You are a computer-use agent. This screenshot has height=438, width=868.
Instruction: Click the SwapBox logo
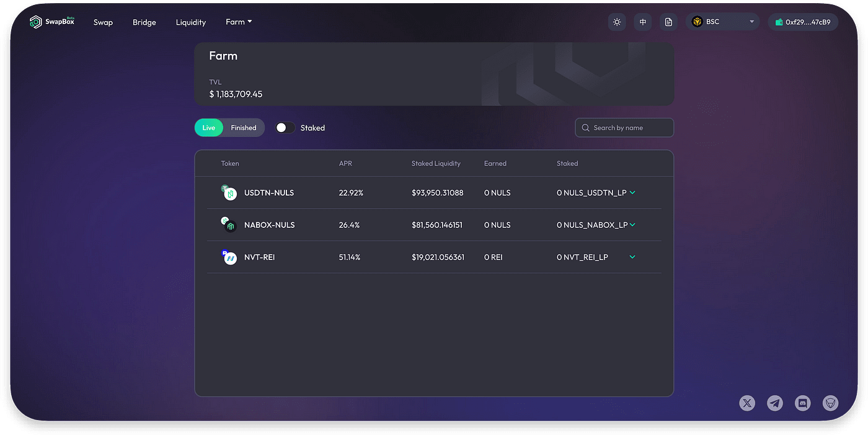[x=52, y=22]
